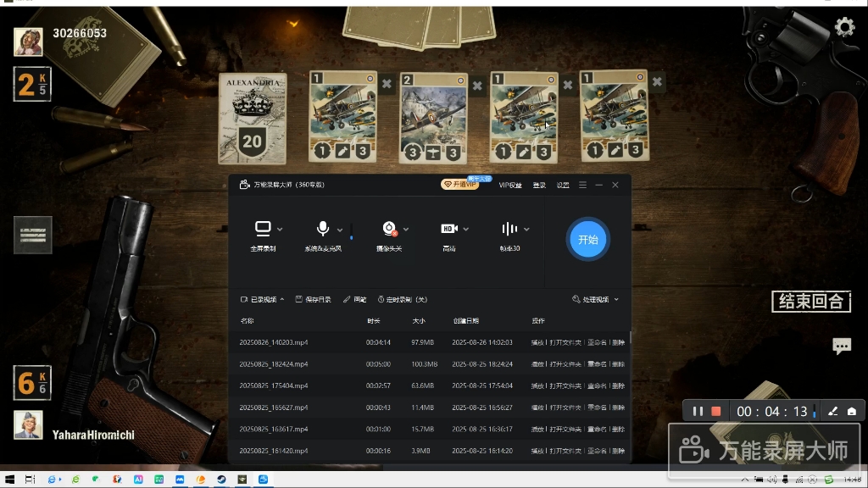Remove the first biplane card with its X

[387, 84]
